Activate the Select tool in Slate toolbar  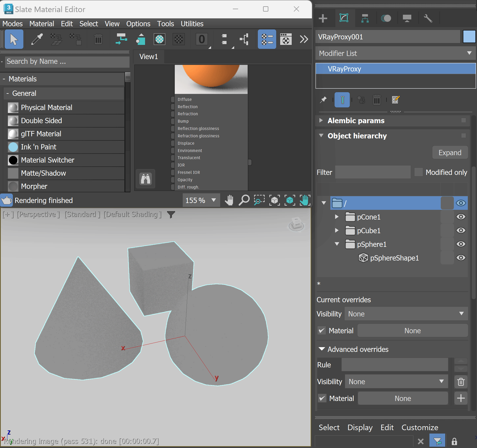[13, 39]
